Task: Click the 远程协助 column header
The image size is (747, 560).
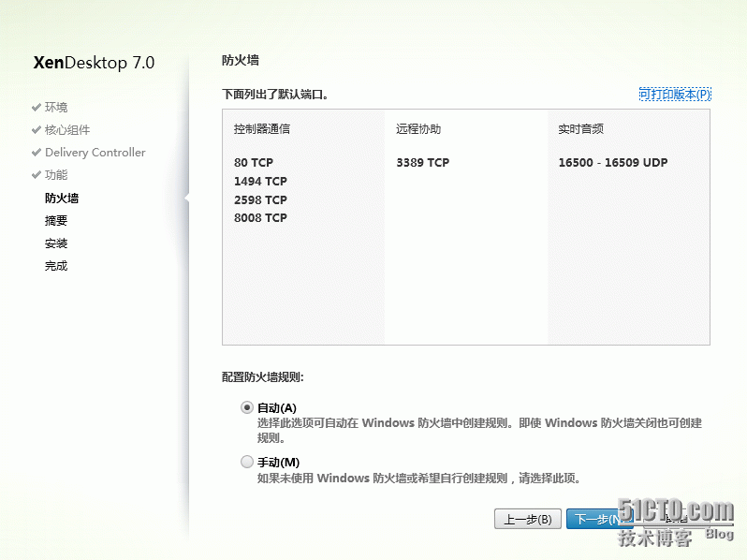Action: pyautogui.click(x=418, y=128)
